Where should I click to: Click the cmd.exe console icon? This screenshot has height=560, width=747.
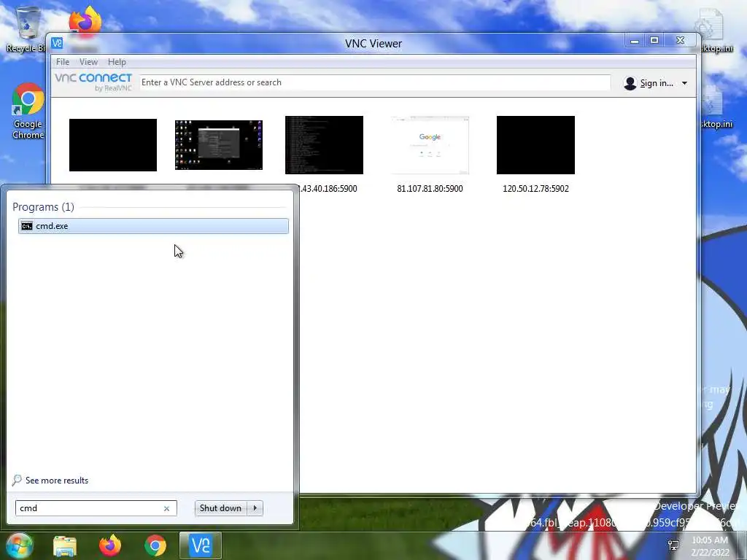coord(27,226)
